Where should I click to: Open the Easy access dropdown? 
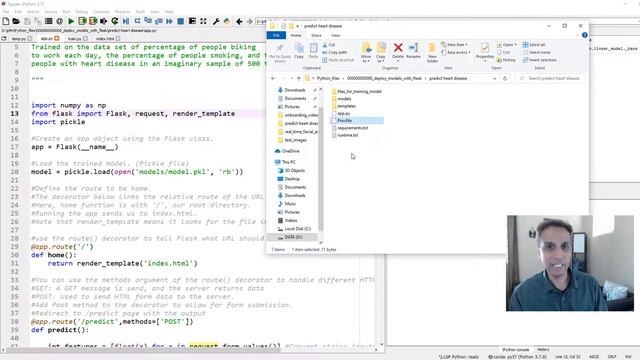(x=456, y=52)
